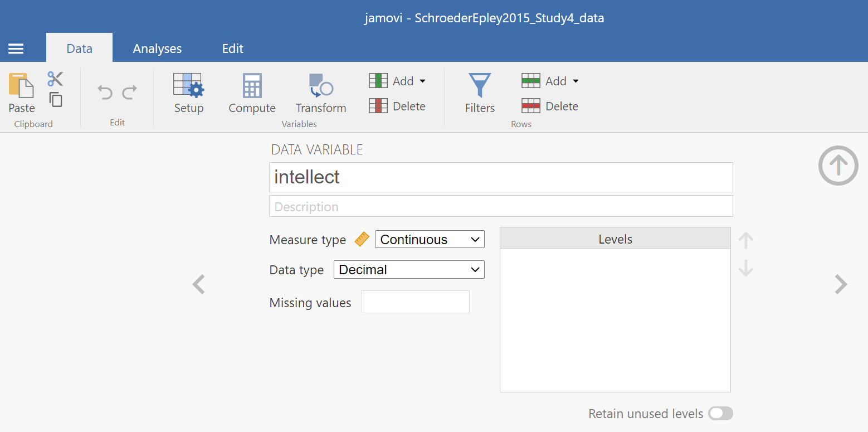Click the Missing values field

coord(415,302)
